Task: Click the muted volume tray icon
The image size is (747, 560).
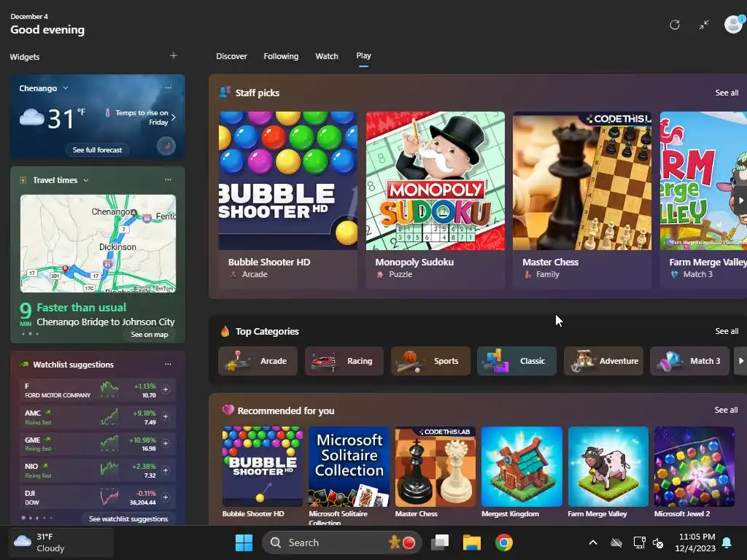Action: pos(658,542)
